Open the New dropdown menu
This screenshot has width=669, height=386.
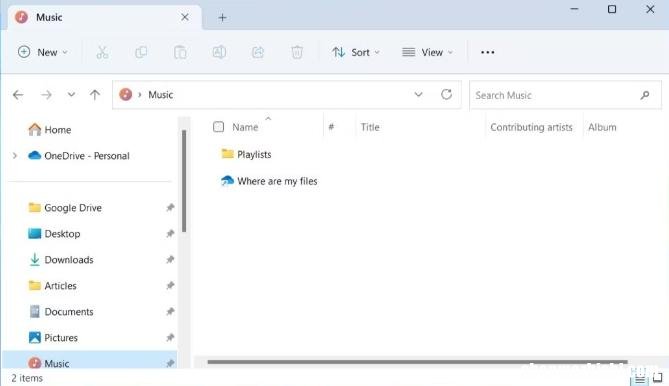(43, 52)
